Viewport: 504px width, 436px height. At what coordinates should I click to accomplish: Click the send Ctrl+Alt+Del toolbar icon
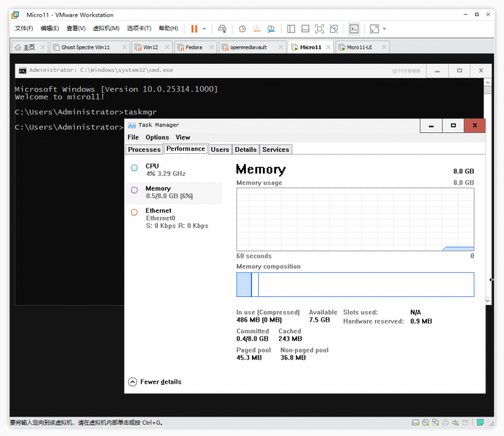click(222, 29)
